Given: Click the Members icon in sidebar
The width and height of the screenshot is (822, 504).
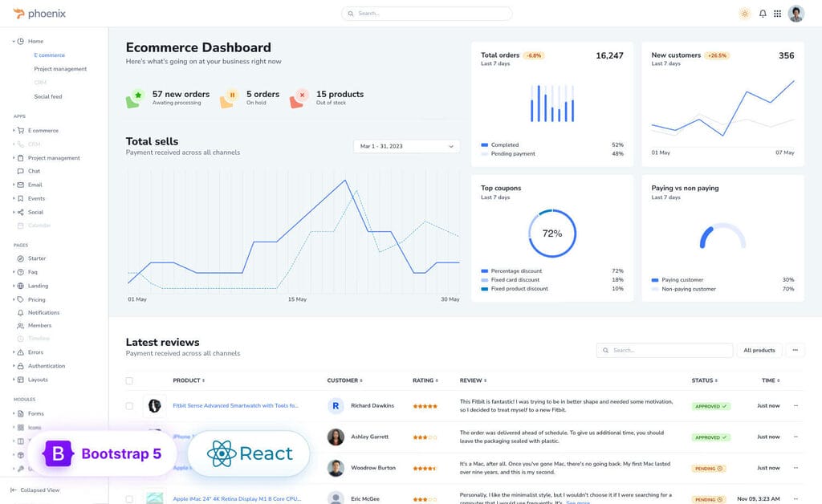Looking at the screenshot, I should point(21,326).
